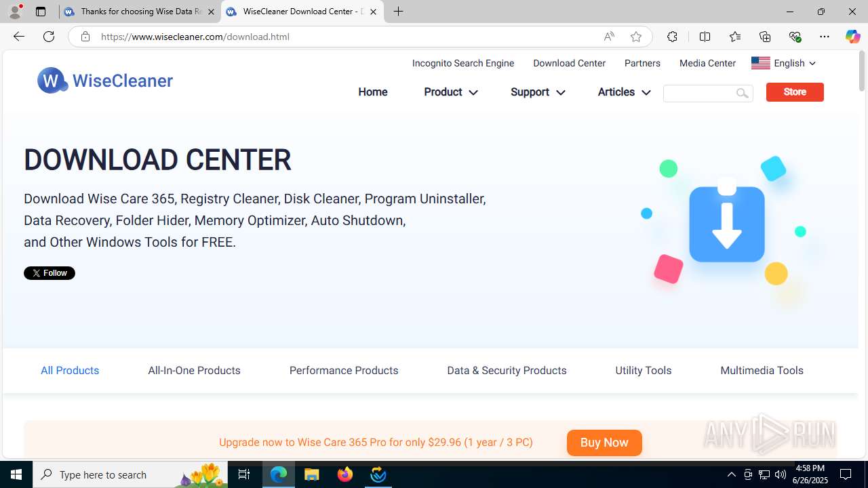Screen dimensions: 868x488
Task: Click the red Store button
Action: [795, 92]
